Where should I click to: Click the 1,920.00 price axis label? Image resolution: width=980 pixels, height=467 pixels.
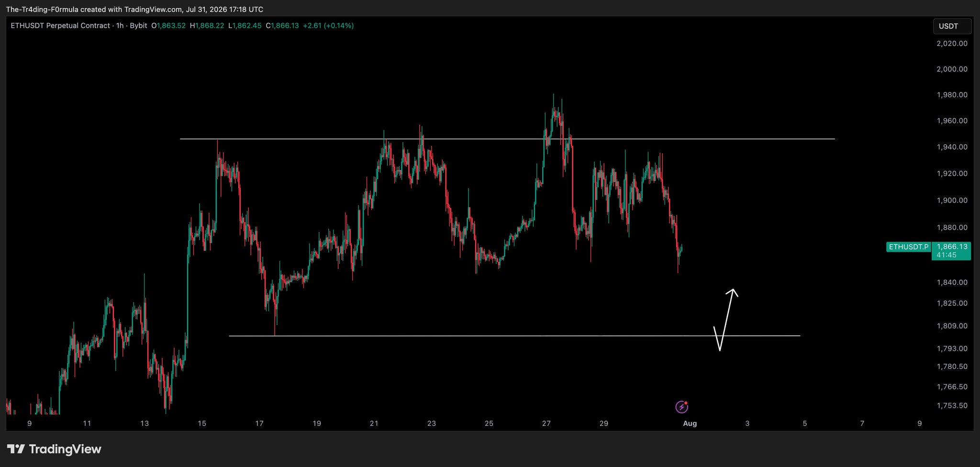click(952, 174)
